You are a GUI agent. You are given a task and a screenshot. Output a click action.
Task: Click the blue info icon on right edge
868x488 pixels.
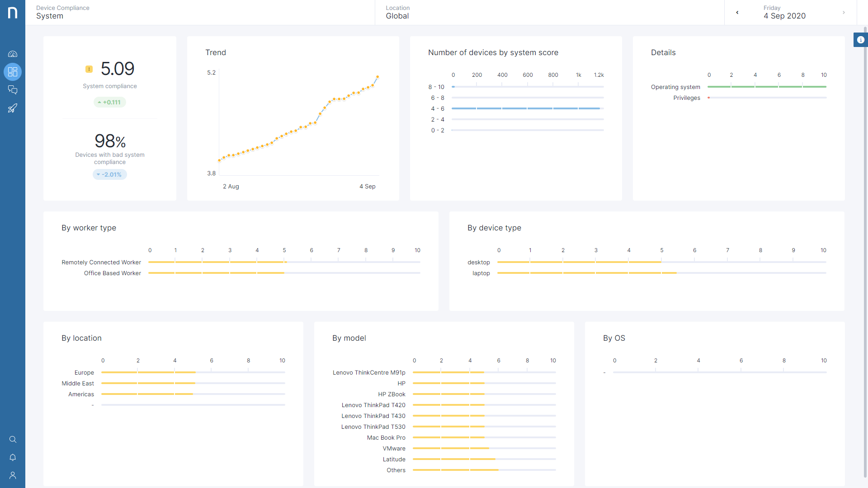point(860,40)
